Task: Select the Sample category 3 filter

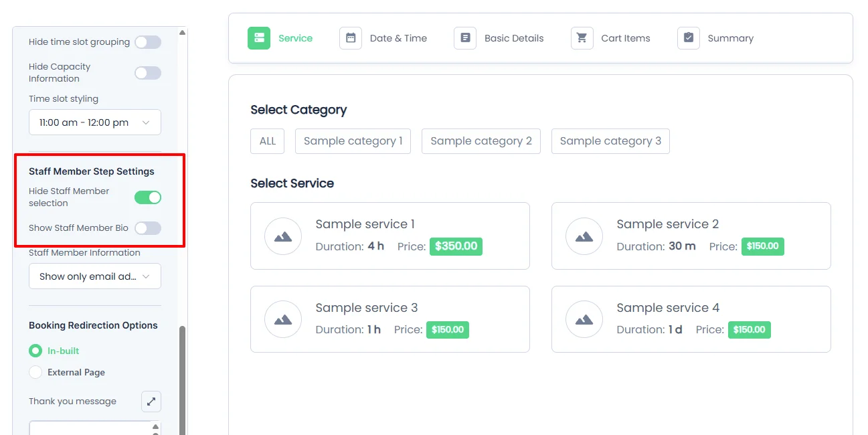Action: tap(610, 141)
